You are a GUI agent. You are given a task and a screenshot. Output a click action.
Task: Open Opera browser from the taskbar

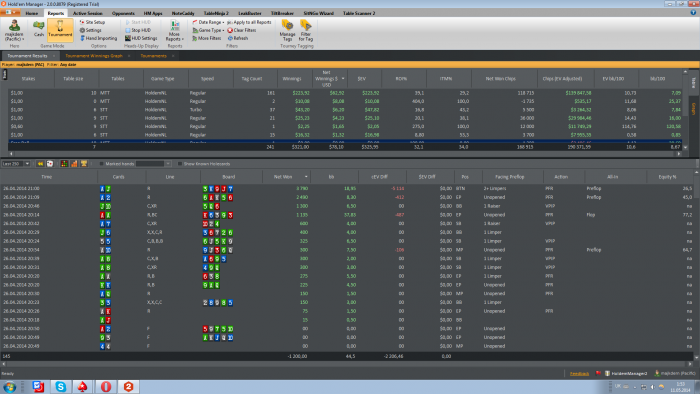pos(106,386)
